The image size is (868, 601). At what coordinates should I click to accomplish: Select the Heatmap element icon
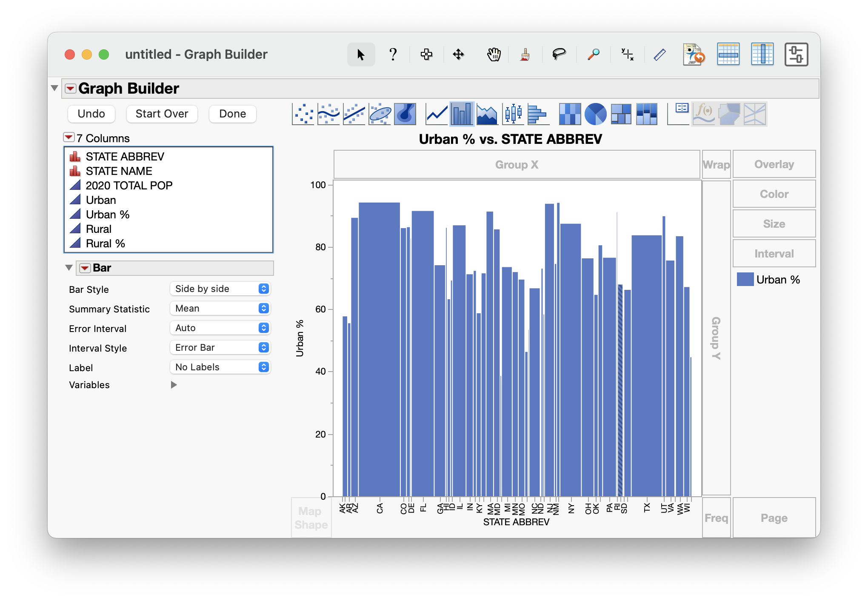[x=570, y=114]
